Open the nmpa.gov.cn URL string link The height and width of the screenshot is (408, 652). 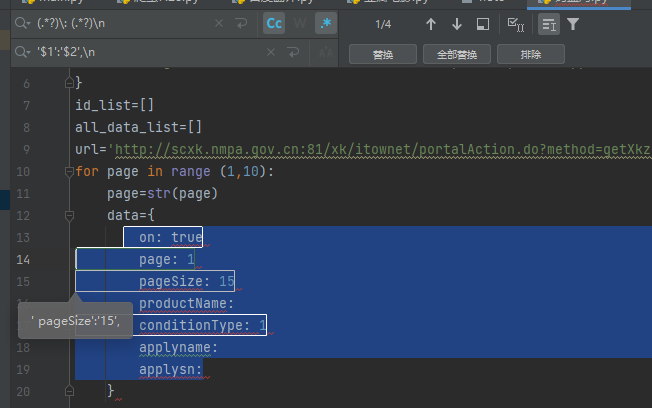tap(383, 149)
